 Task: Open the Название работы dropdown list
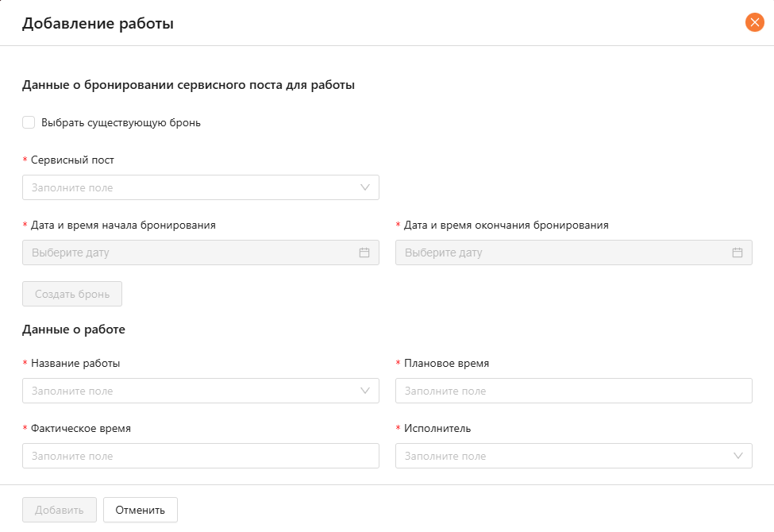tap(191, 391)
